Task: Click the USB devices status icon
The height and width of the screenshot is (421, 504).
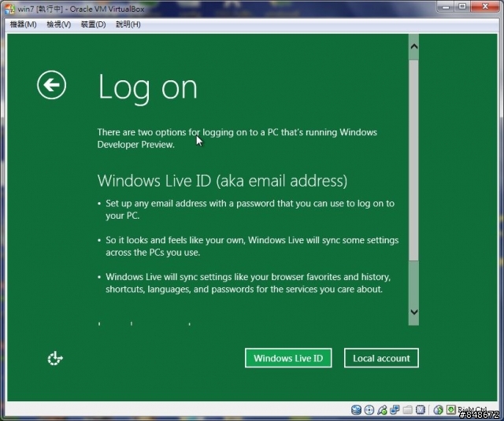Action: click(382, 410)
